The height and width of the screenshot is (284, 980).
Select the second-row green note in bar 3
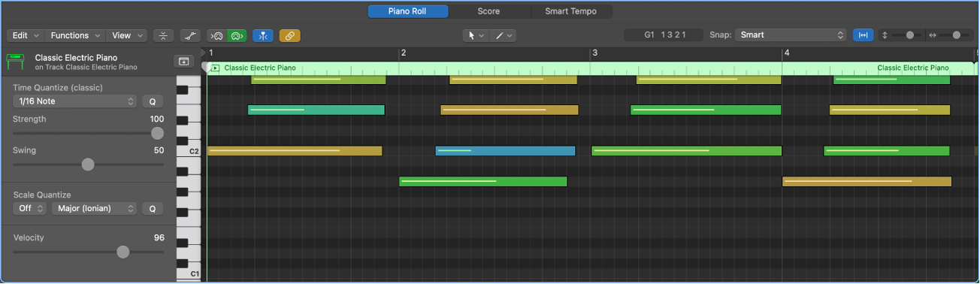tap(706, 110)
